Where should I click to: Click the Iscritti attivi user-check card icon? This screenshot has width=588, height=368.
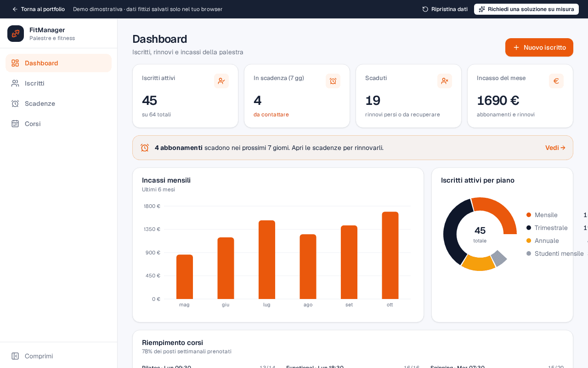click(x=221, y=81)
